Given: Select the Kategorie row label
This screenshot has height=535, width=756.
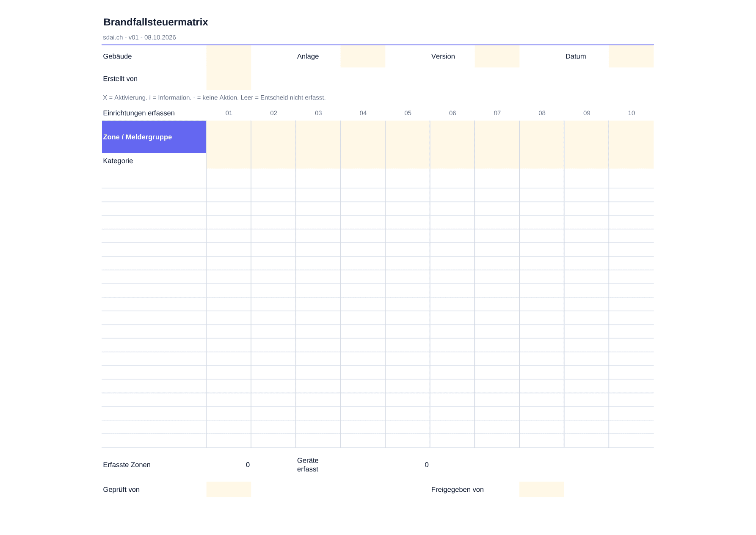Looking at the screenshot, I should [x=118, y=161].
